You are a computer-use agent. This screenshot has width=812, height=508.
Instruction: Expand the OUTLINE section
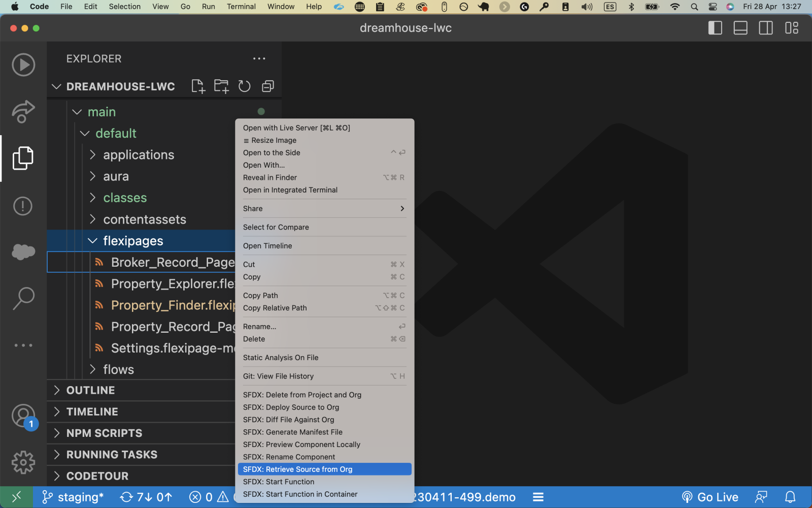pos(56,390)
